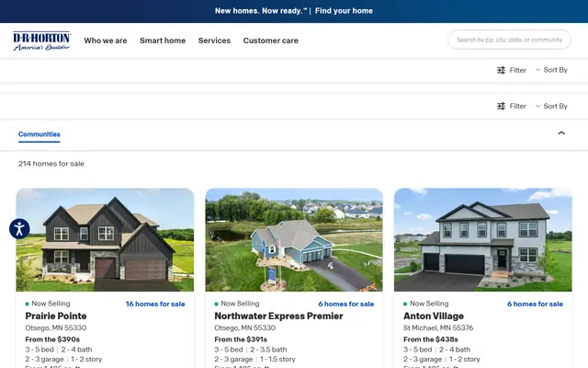This screenshot has width=588, height=368.
Task: Click the New homes. Now ready. banner text
Action: point(261,11)
